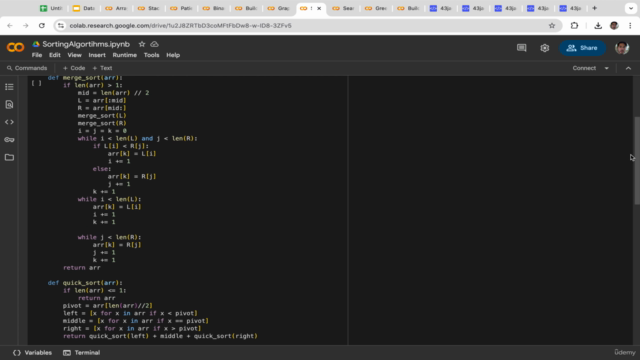
Task: Switch to the Data tab
Action: [84, 8]
